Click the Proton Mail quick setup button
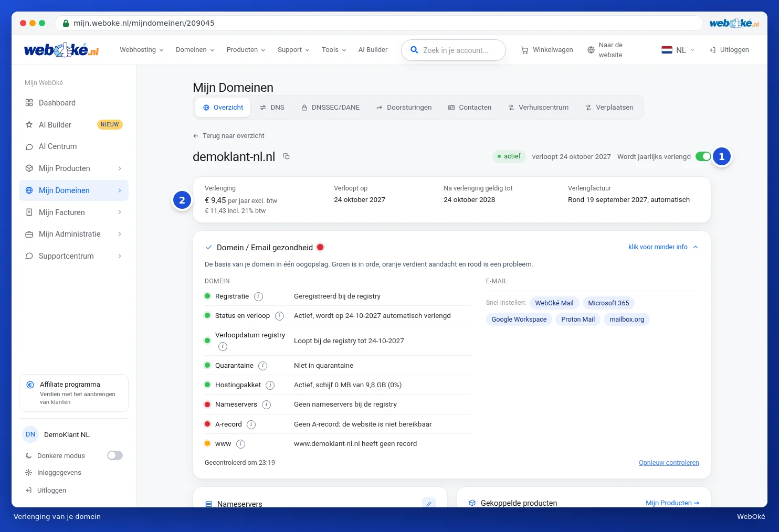The height and width of the screenshot is (532, 779). [x=578, y=320]
